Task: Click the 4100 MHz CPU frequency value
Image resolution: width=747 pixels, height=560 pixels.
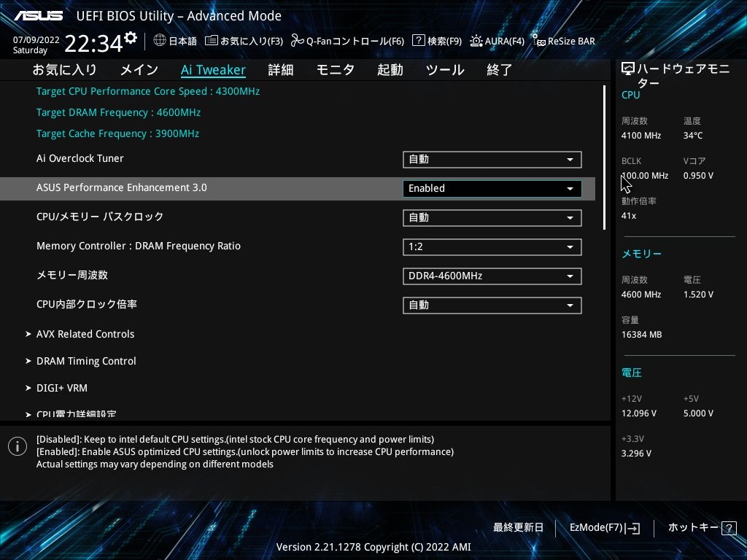Action: 640,136
